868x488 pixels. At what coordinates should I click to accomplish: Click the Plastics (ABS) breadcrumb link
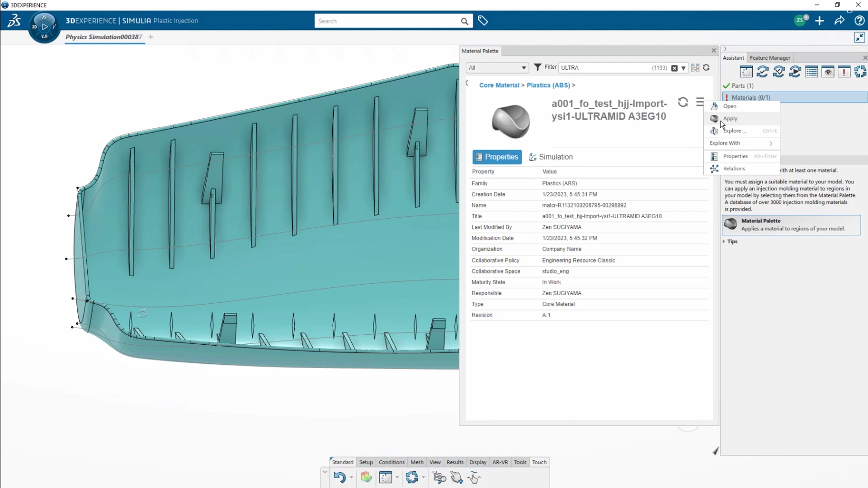pyautogui.click(x=548, y=85)
